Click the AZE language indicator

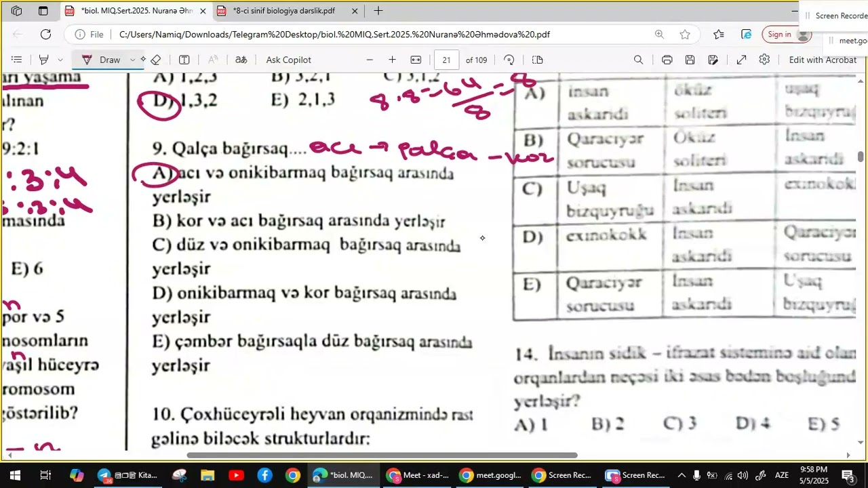(781, 475)
